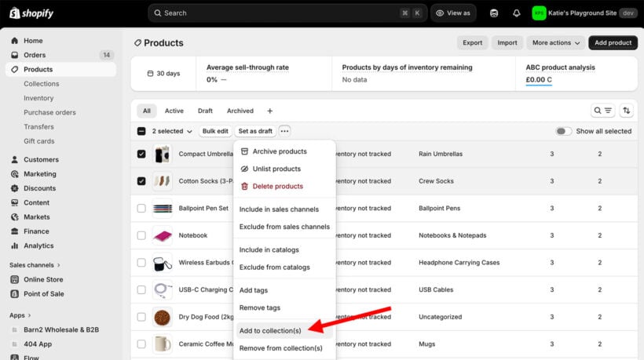Click the Bulk edit button
644x360 pixels.
215,131
